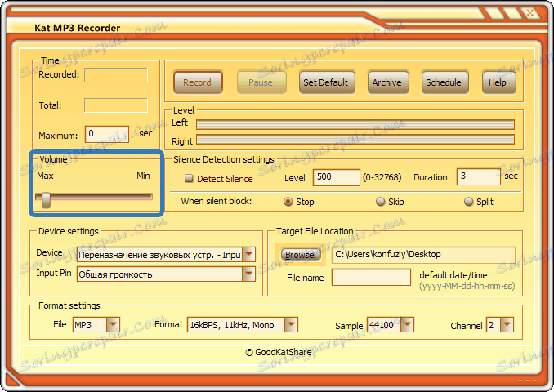
Task: Click the Volume slider thumb
Action: pyautogui.click(x=46, y=200)
